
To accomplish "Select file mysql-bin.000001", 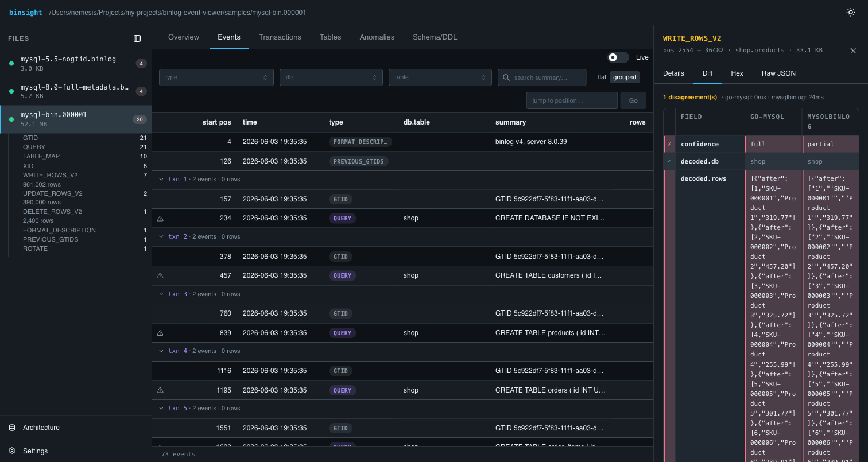I will coord(76,119).
